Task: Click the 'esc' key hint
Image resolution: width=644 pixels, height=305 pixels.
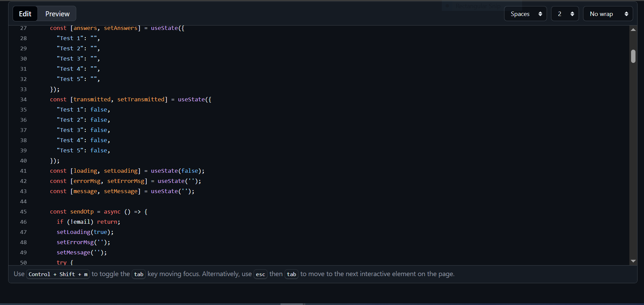Action: (x=260, y=274)
